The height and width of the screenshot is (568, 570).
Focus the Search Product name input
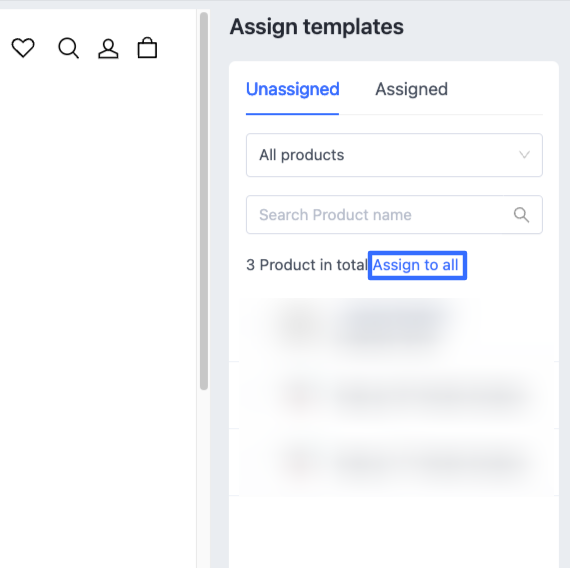click(x=394, y=215)
